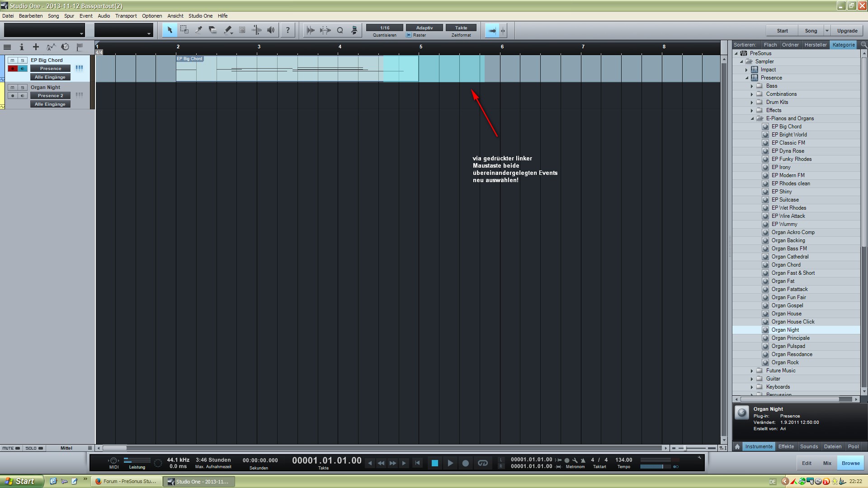868x488 pixels.
Task: Click the Q quantize icon
Action: 340,30
